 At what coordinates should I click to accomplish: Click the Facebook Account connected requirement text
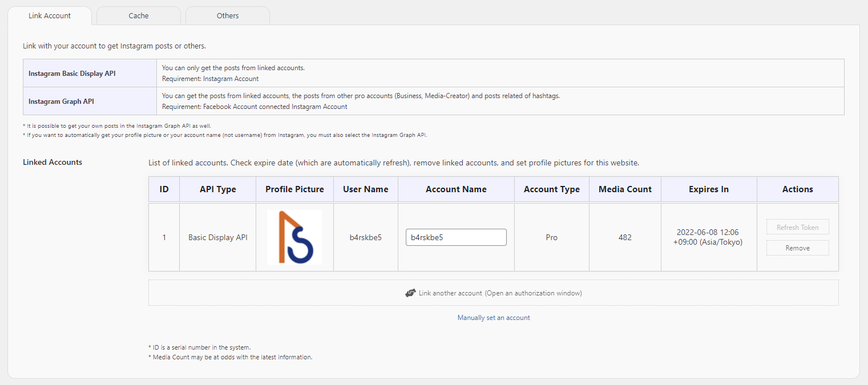[x=255, y=107]
